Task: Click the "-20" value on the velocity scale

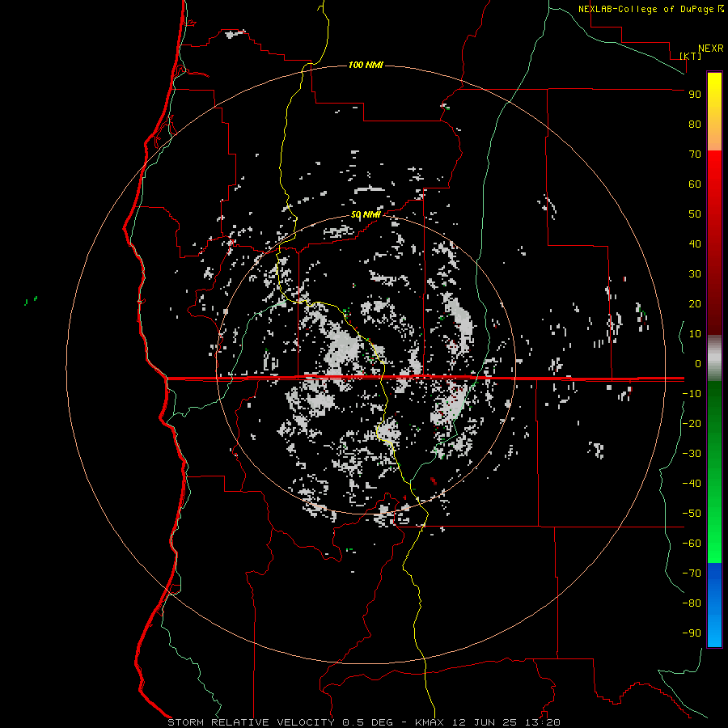Action: click(692, 424)
